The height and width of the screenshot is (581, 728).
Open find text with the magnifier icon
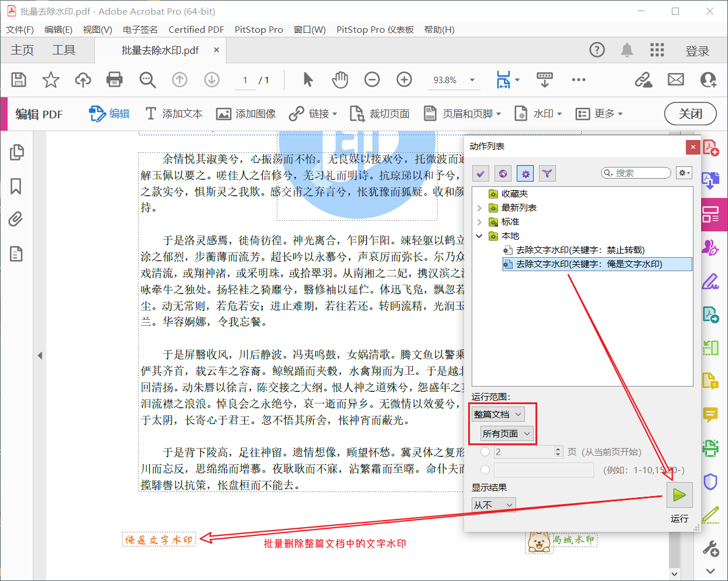point(147,80)
